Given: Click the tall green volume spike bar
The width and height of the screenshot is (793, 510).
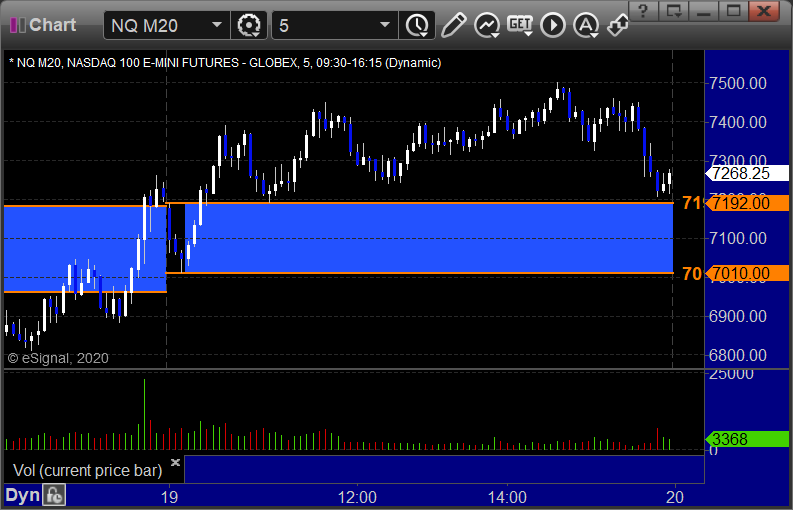Looking at the screenshot, I should click(145, 414).
